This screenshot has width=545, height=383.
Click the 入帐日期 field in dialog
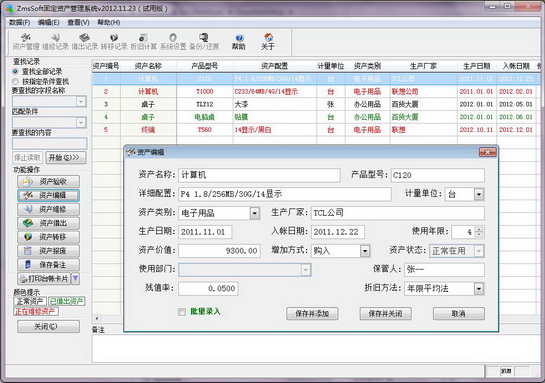pyautogui.click(x=338, y=232)
